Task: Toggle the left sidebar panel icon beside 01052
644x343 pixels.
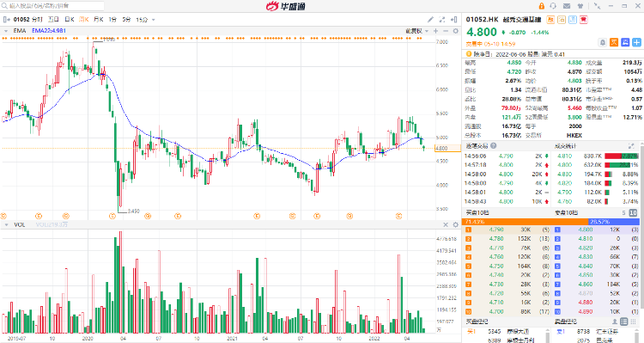Action: (x=7, y=19)
